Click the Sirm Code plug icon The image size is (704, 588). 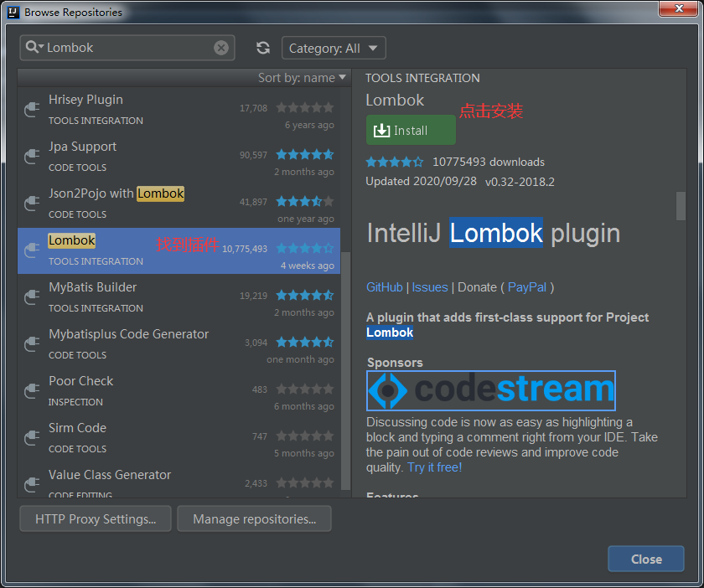point(32,437)
